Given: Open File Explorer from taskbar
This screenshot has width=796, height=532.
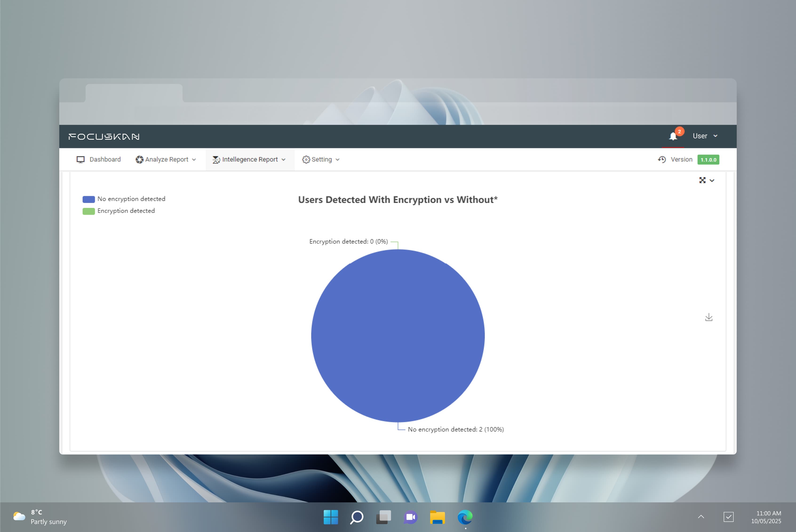Looking at the screenshot, I should point(437,517).
